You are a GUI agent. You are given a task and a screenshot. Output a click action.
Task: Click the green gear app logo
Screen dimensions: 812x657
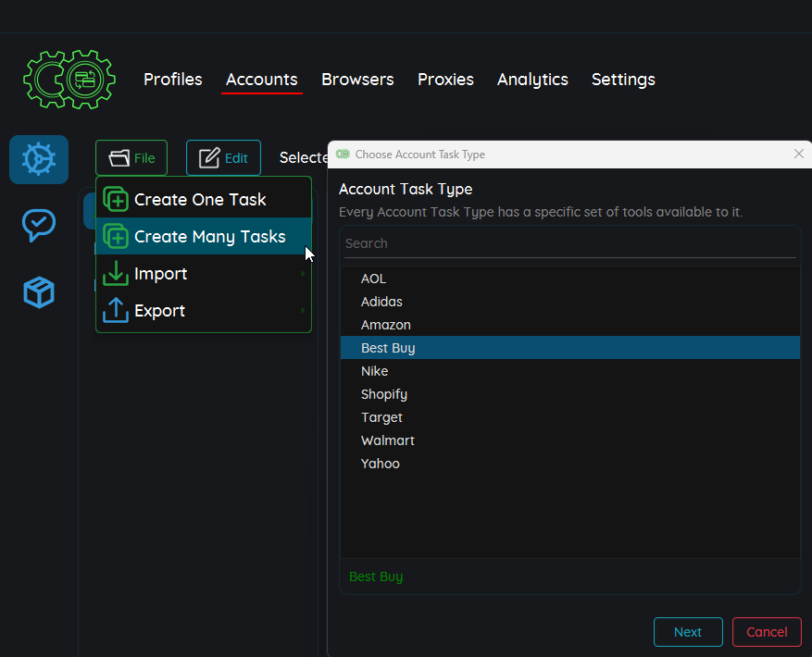69,80
